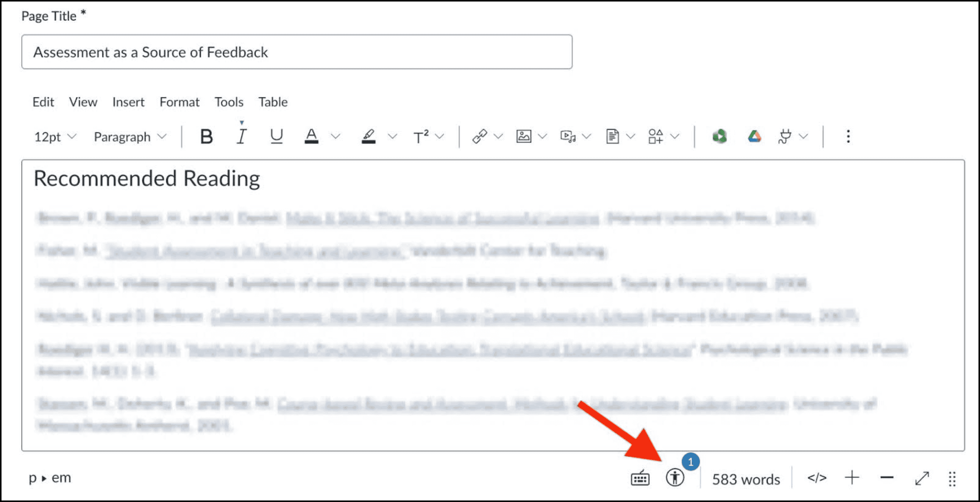The height and width of the screenshot is (502, 980).
Task: Open the Paragraph style dropdown
Action: coord(130,137)
